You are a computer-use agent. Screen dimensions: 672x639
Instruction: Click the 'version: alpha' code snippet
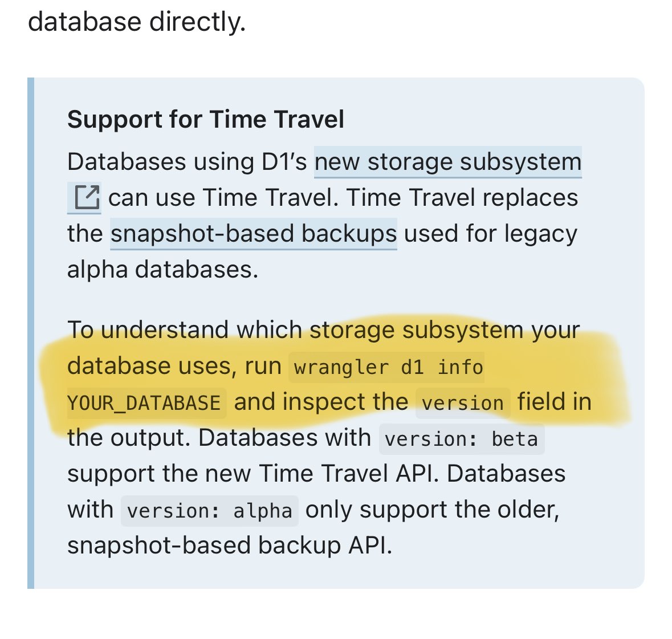pos(210,511)
